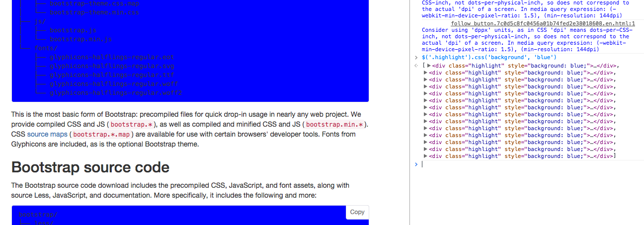Click glyphicons-halflings-regular.woff2 file name
This screenshot has width=644, height=225.
tap(116, 93)
